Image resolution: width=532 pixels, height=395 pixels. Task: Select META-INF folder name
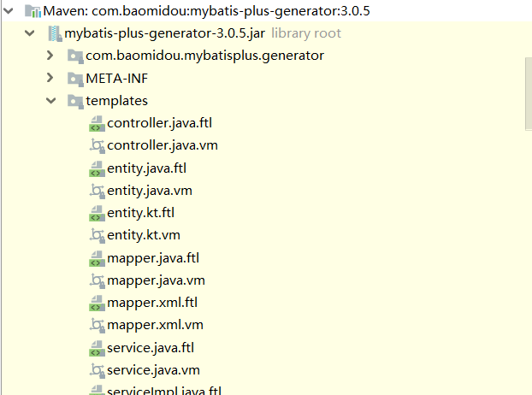pos(116,79)
